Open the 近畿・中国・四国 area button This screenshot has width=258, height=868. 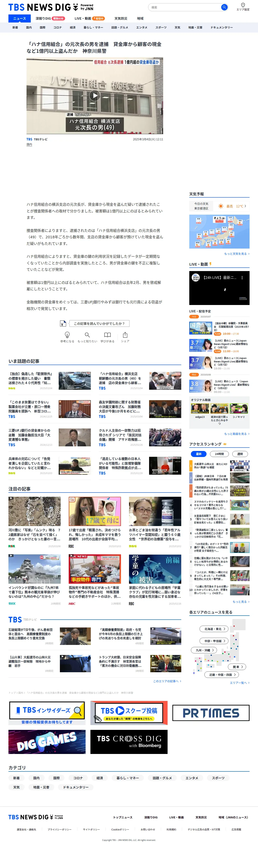[x=222, y=675]
